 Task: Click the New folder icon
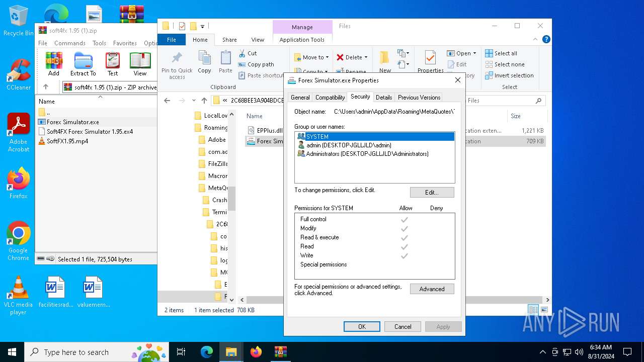[385, 62]
